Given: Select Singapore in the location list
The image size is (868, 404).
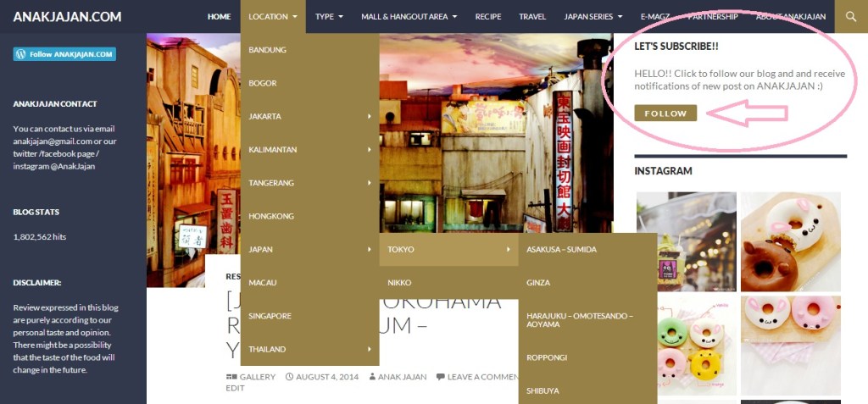Looking at the screenshot, I should pos(270,316).
